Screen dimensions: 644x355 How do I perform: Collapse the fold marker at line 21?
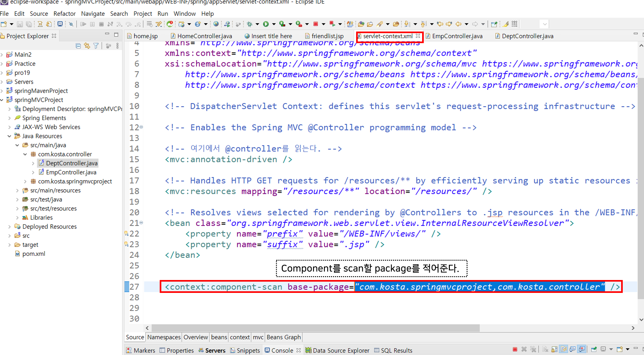(x=141, y=222)
